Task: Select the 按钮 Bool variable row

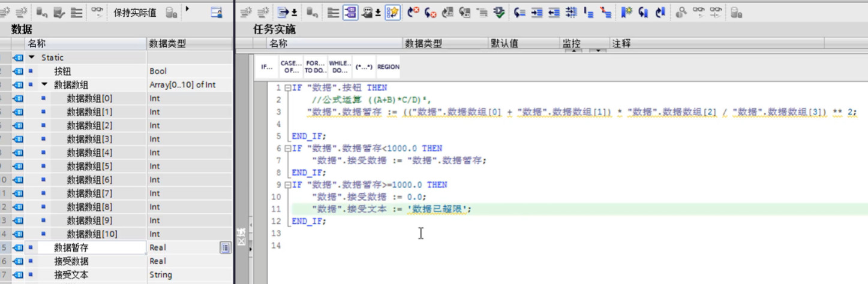Action: tap(116, 71)
